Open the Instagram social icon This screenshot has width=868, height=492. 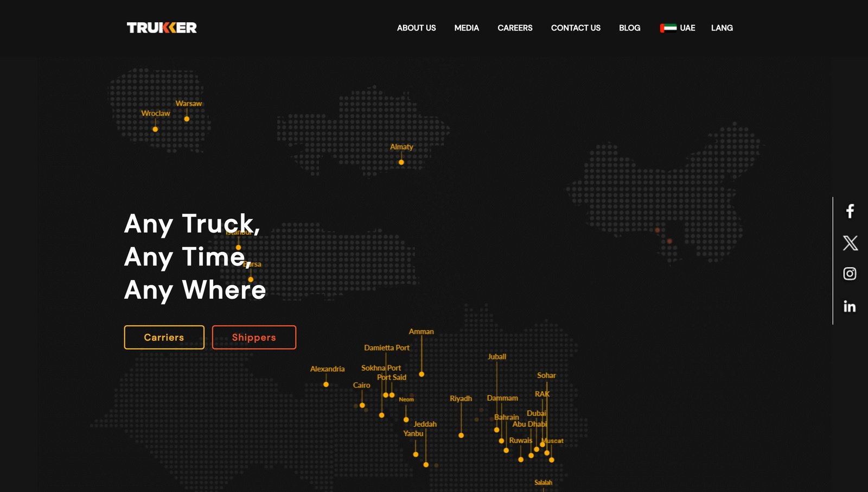click(850, 274)
